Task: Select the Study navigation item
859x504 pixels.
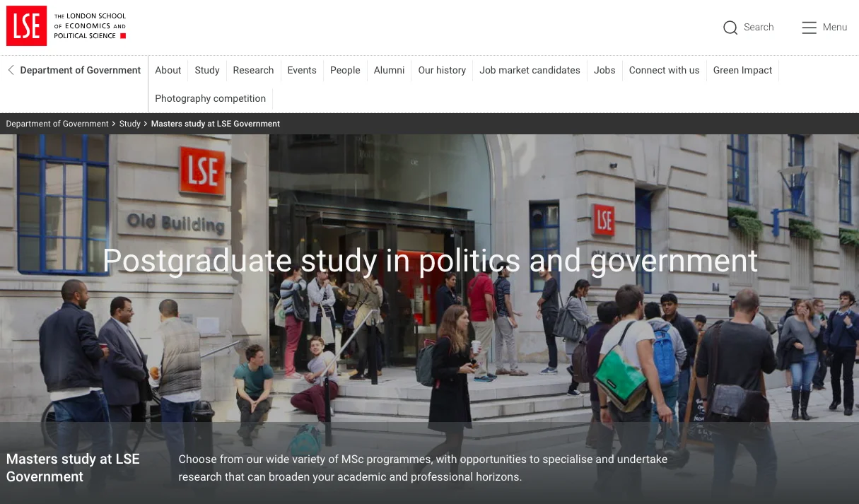Action: [207, 70]
